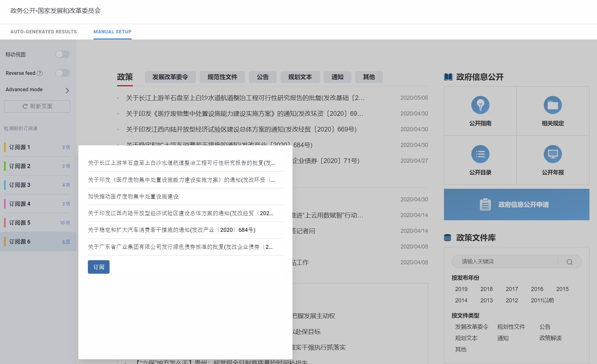Click the 公开年报 monitor icon
This screenshot has width=597, height=364.
[553, 154]
